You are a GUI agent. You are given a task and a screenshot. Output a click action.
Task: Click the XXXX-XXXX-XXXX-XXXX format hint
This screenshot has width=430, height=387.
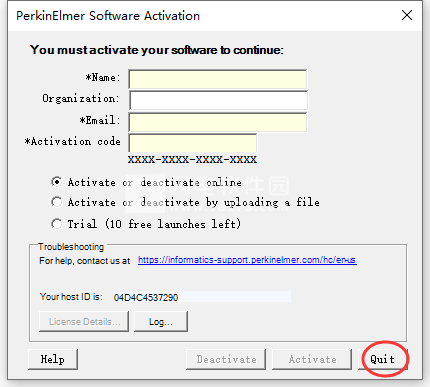[x=192, y=159]
